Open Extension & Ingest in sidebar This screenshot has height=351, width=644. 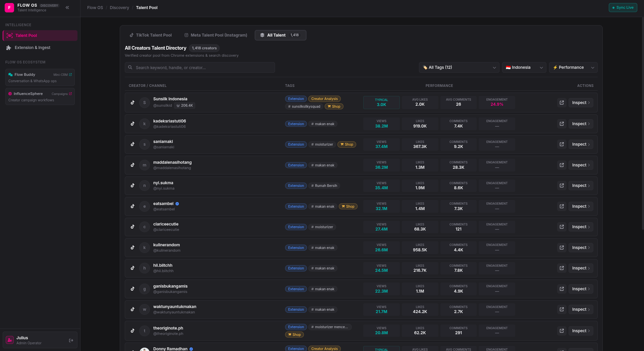[x=40, y=48]
